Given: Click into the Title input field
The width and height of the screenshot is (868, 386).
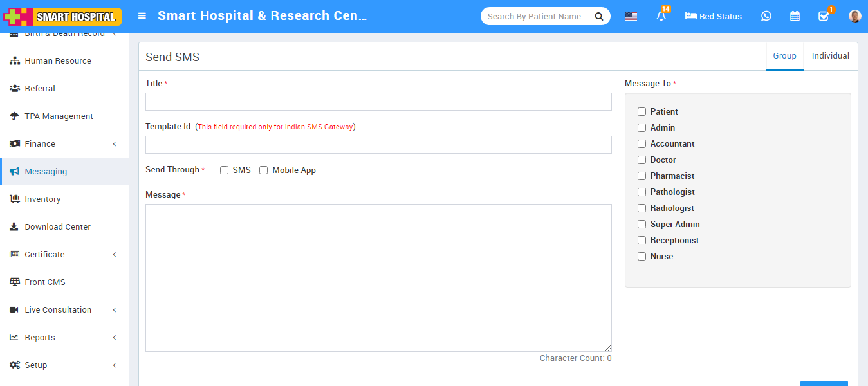Looking at the screenshot, I should tap(378, 102).
